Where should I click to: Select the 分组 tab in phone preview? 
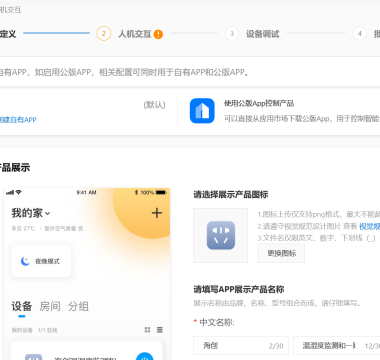click(78, 306)
